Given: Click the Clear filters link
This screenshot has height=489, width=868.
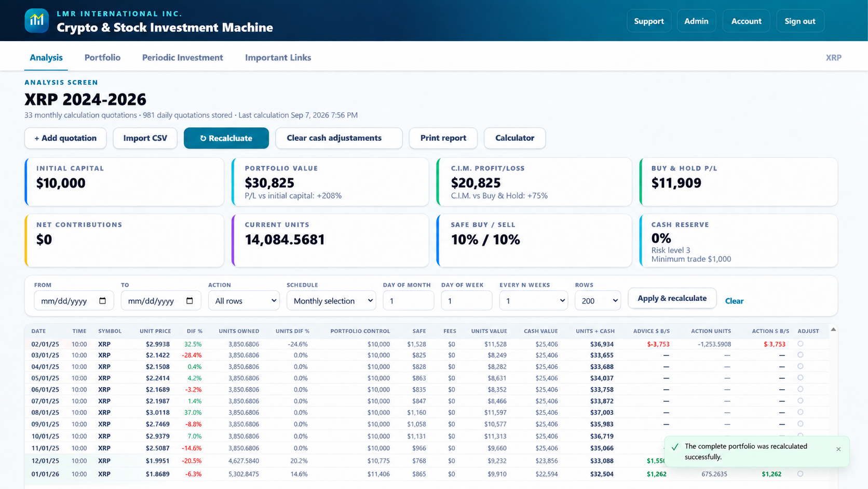Looking at the screenshot, I should [x=734, y=301].
